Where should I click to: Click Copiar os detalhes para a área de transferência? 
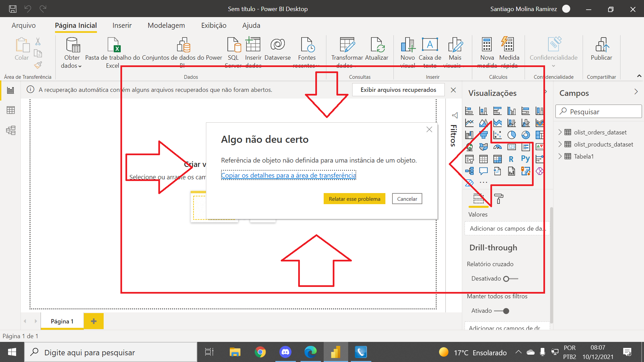[288, 176]
